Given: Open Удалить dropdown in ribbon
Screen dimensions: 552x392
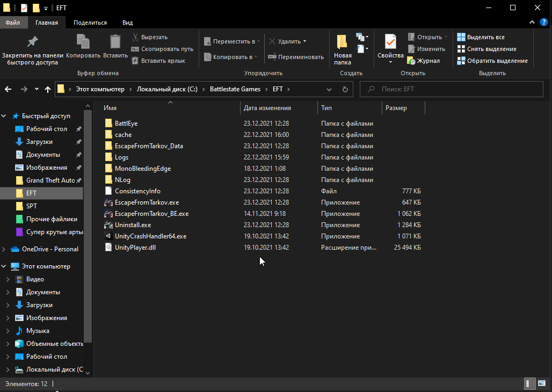Looking at the screenshot, I should (x=288, y=41).
